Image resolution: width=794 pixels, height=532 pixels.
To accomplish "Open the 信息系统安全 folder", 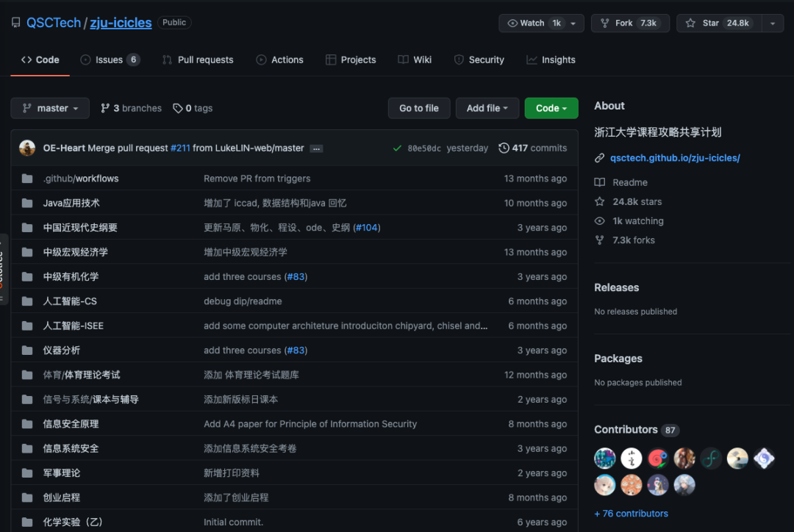I will coord(71,448).
